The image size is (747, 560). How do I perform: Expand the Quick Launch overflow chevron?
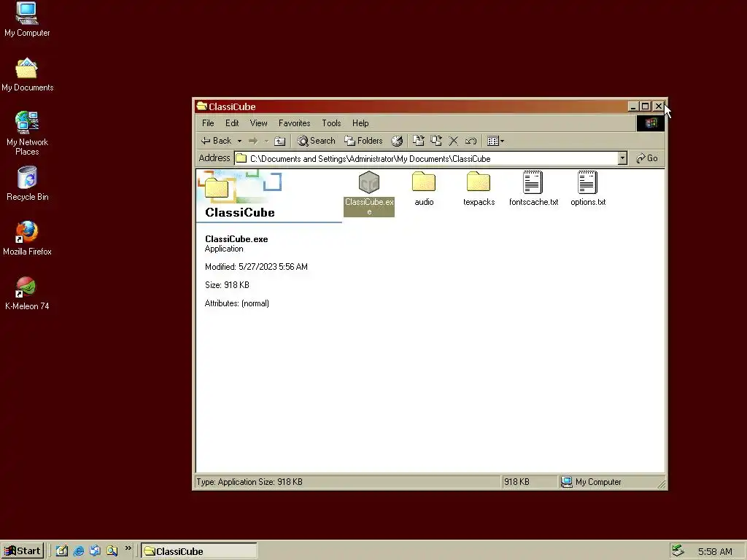pos(128,548)
